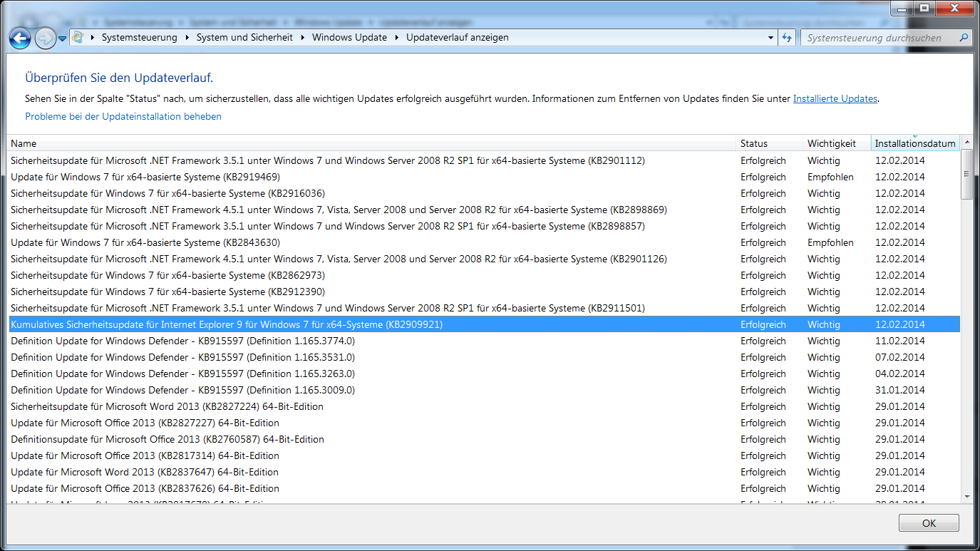Viewport: 980px width, 551px height.
Task: Navigate to 'System und Sicherheit' breadcrumb
Action: pyautogui.click(x=244, y=38)
